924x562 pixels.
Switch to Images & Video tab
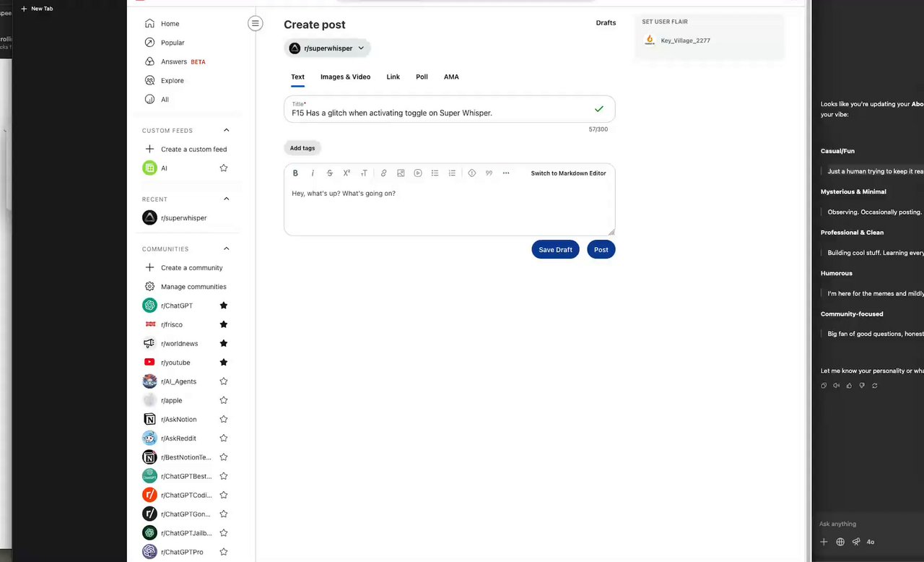pyautogui.click(x=346, y=77)
